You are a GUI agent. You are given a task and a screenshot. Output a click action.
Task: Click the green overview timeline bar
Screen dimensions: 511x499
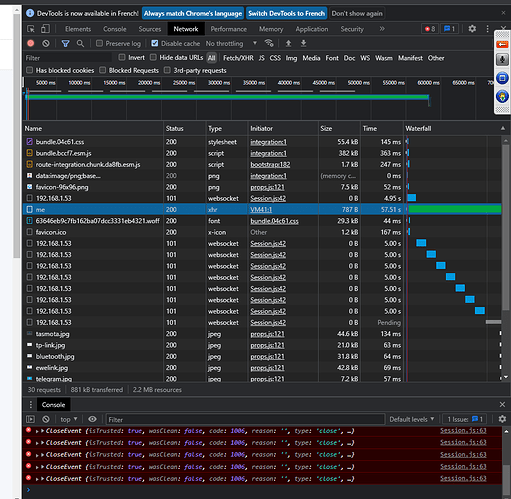227,97
